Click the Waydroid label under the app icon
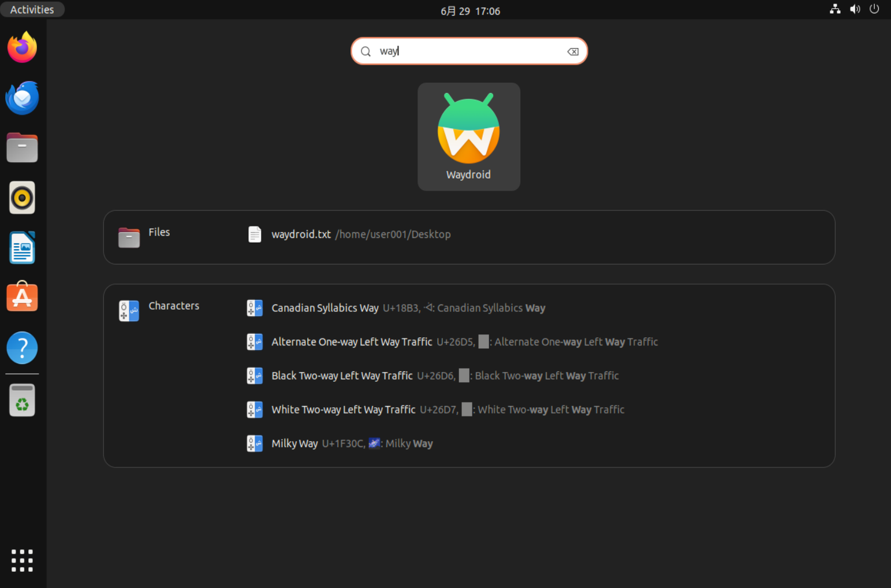This screenshot has width=891, height=588. coord(468,174)
